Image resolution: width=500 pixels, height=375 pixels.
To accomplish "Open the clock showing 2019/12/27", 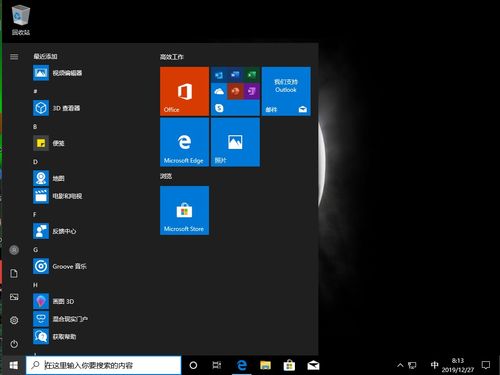I will point(458,365).
